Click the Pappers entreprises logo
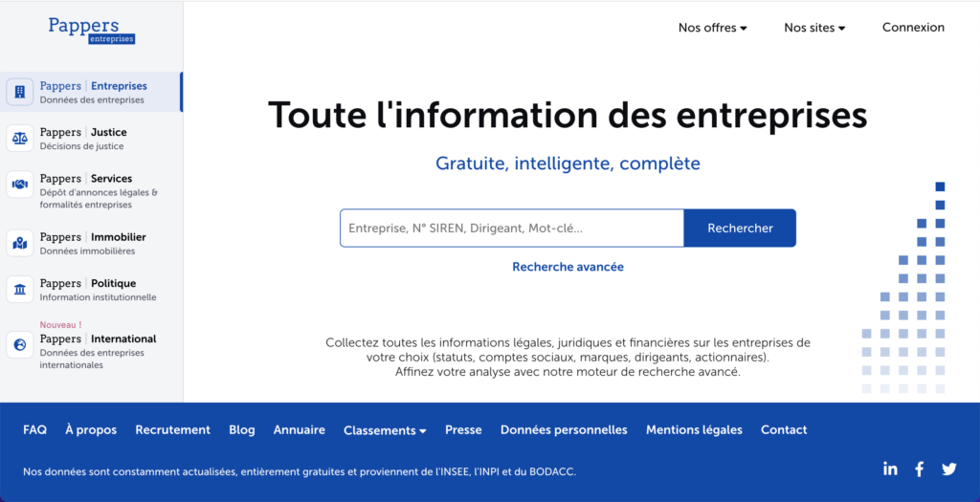The image size is (980, 502). pyautogui.click(x=91, y=30)
